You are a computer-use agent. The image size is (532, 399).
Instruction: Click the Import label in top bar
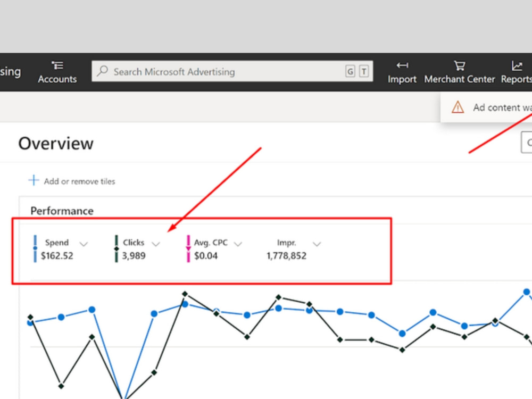[402, 79]
